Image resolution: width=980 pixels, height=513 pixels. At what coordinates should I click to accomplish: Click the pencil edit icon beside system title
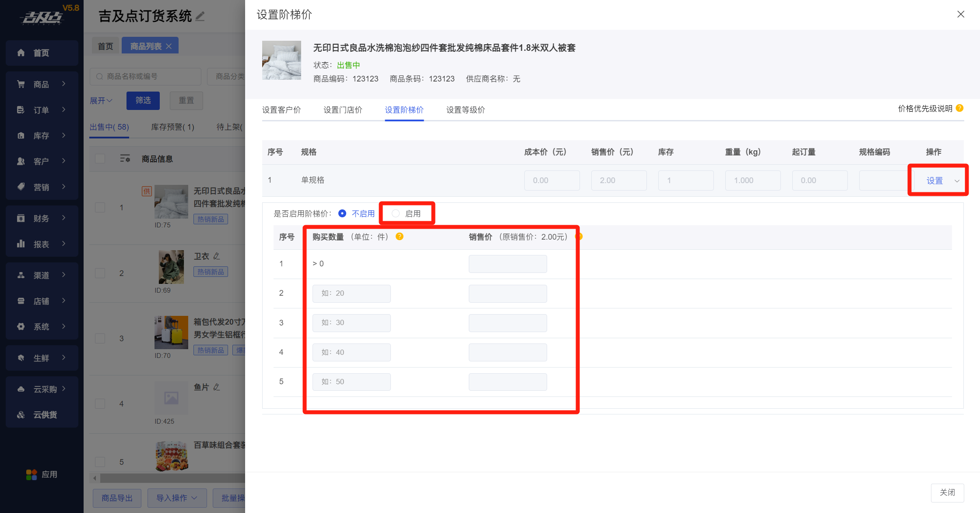(200, 16)
